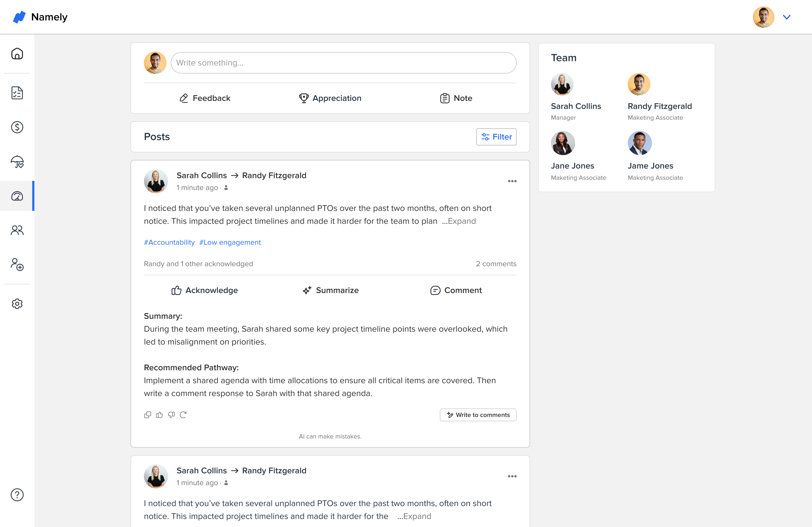Screen dimensions: 812x527
Task: Click the Write something input field
Action: coord(343,63)
